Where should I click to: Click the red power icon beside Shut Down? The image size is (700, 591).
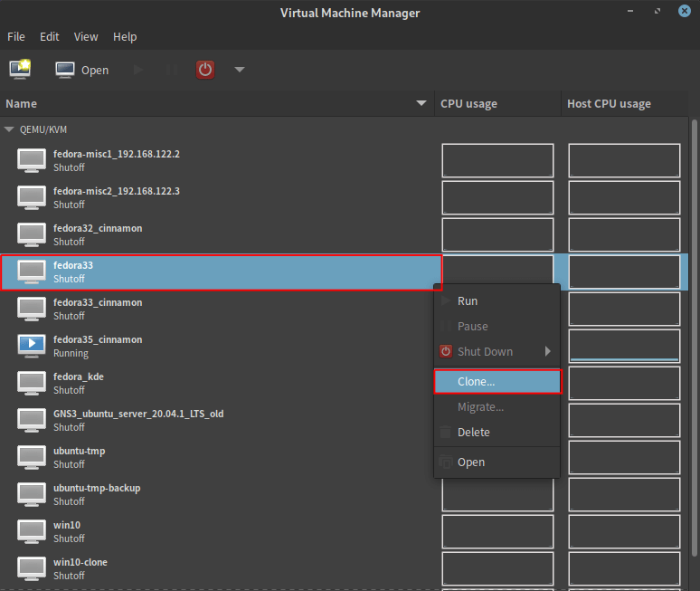pos(446,351)
